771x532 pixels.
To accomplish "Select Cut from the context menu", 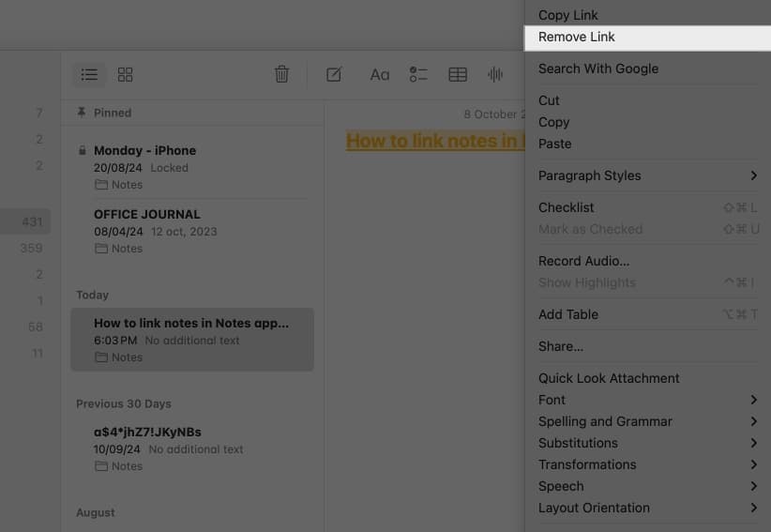I will (647, 100).
